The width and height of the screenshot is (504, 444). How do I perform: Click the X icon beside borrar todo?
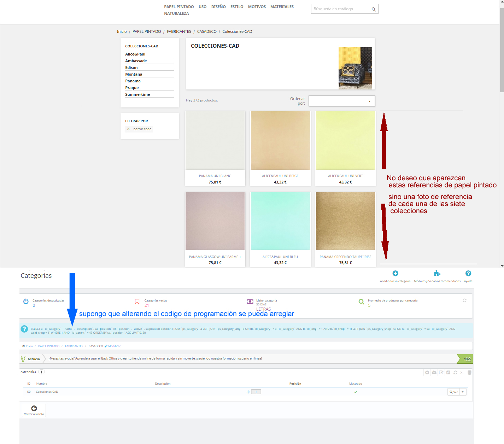(x=128, y=129)
